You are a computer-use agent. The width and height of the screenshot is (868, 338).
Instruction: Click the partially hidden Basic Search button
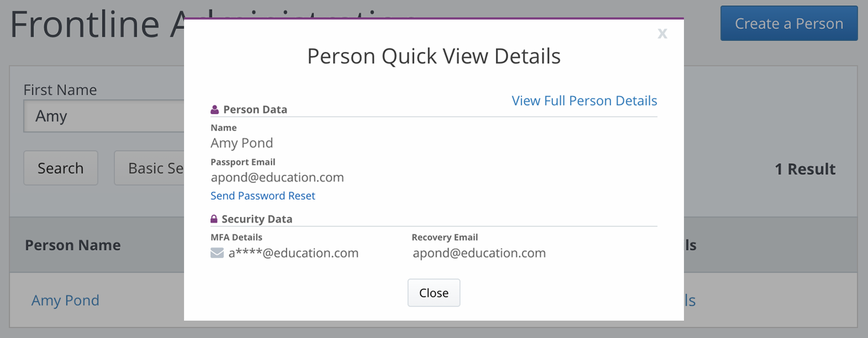click(x=149, y=168)
